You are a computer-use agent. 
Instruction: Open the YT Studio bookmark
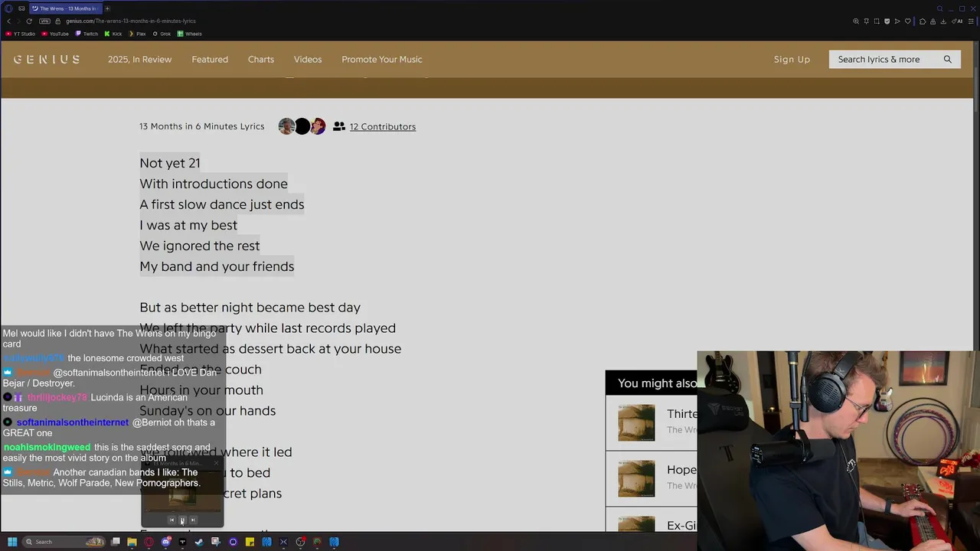[20, 34]
